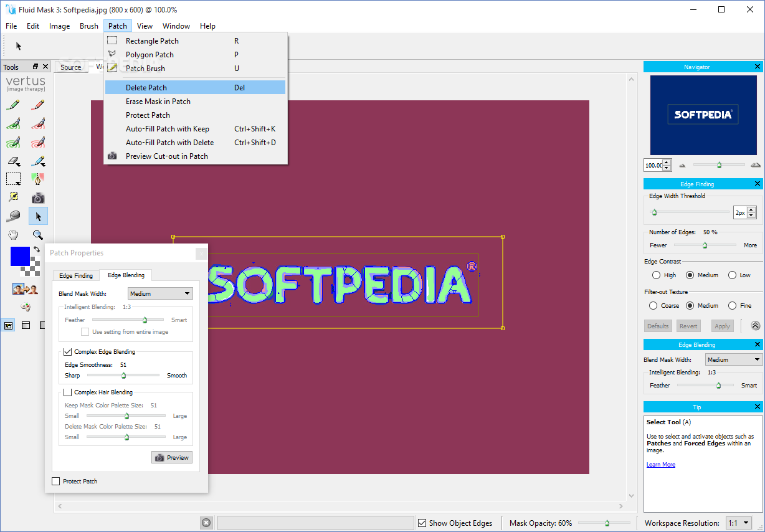Viewport: 765px width, 532px height.
Task: Select the green Keep Exact brush tool
Action: coord(13,105)
